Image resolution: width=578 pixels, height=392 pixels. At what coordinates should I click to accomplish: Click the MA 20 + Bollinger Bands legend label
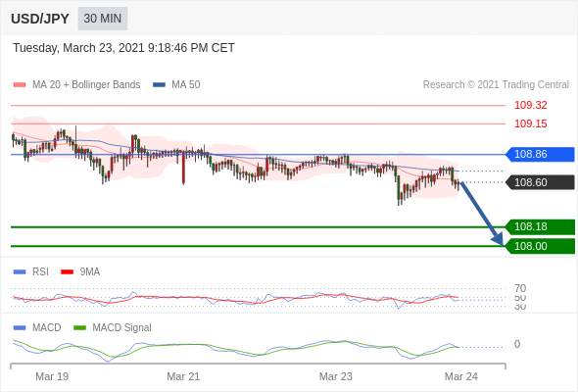(86, 85)
